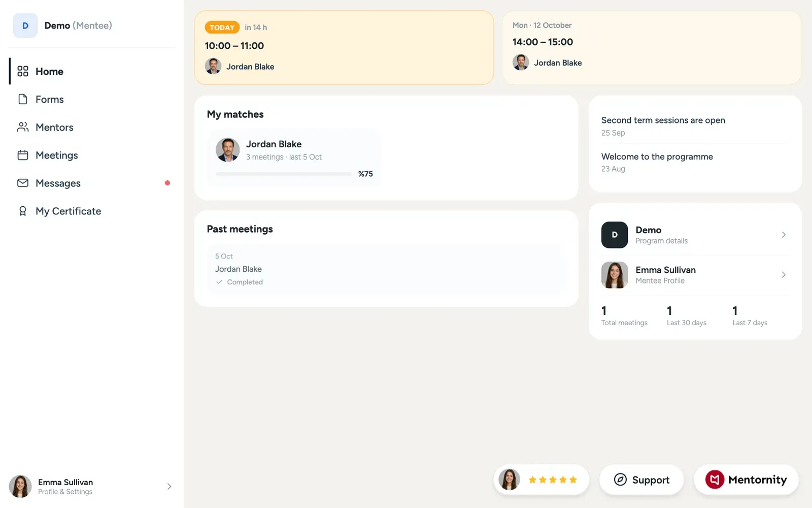Click the Mentornity button
Screen dimensions: 812x508
point(746,480)
